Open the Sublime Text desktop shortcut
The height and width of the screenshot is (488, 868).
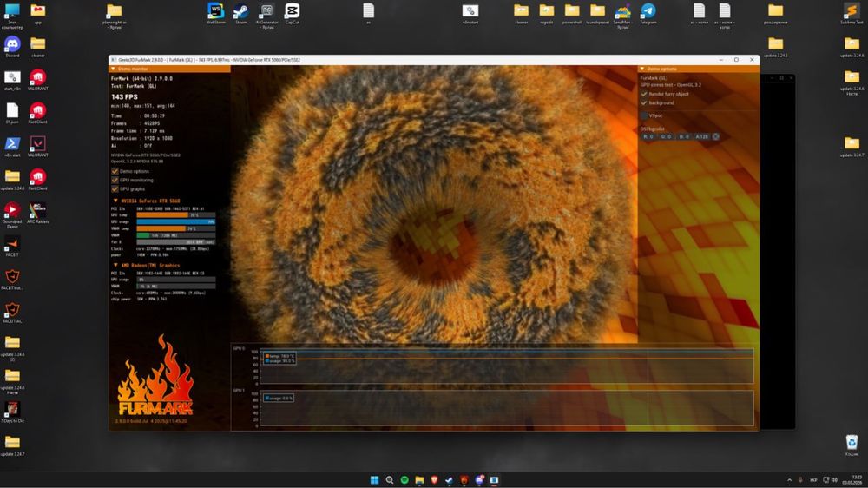[852, 11]
